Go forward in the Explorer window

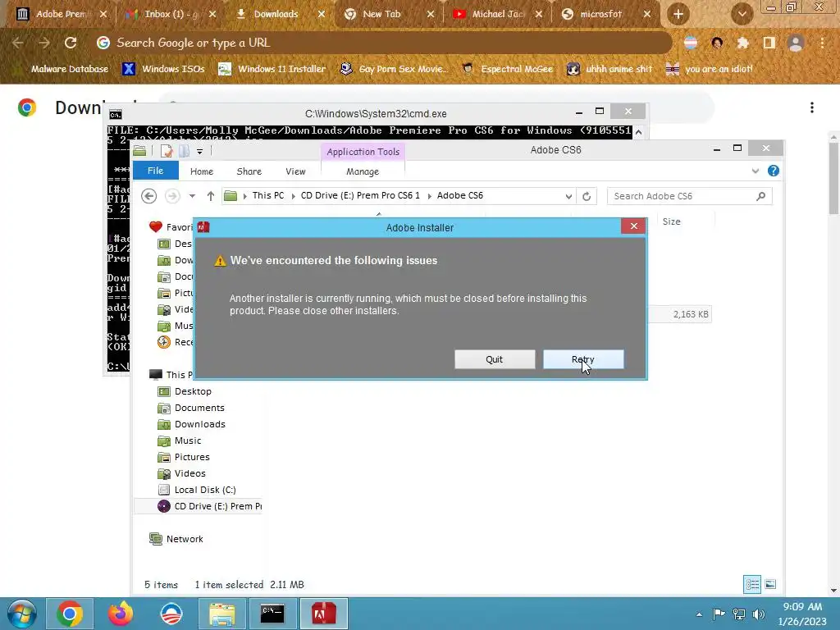point(172,196)
